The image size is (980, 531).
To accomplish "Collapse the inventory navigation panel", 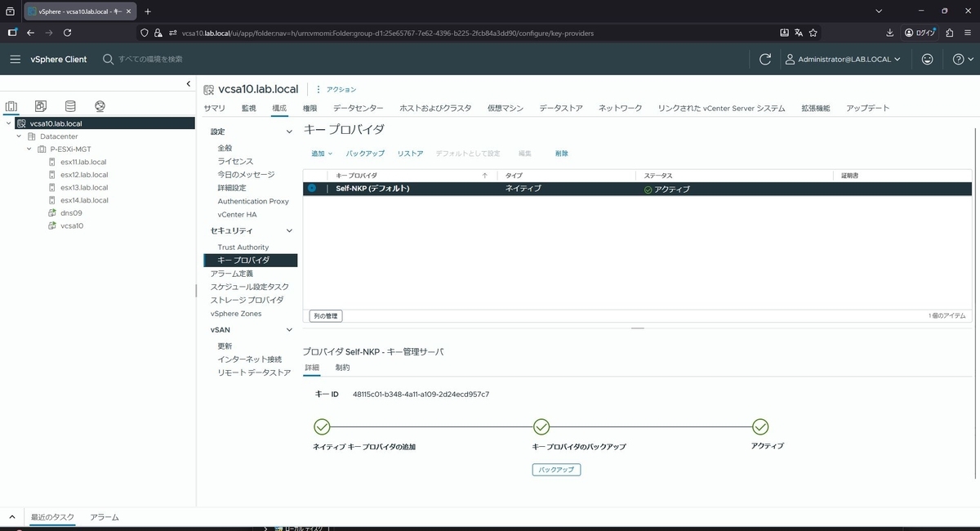I will click(x=189, y=84).
